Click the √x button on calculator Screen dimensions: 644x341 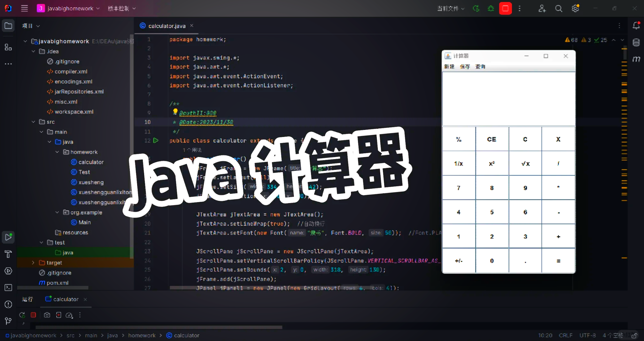coord(525,163)
